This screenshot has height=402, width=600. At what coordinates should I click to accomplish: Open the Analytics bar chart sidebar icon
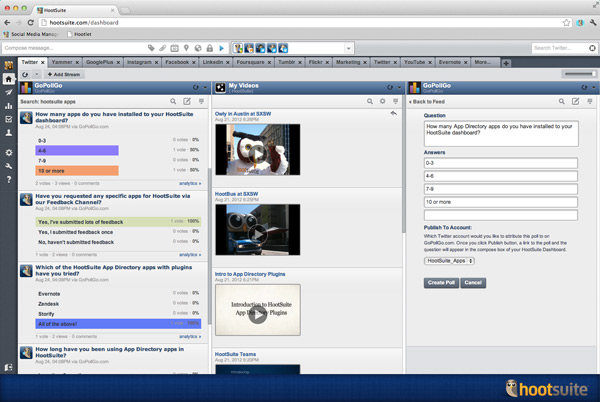pos(8,106)
